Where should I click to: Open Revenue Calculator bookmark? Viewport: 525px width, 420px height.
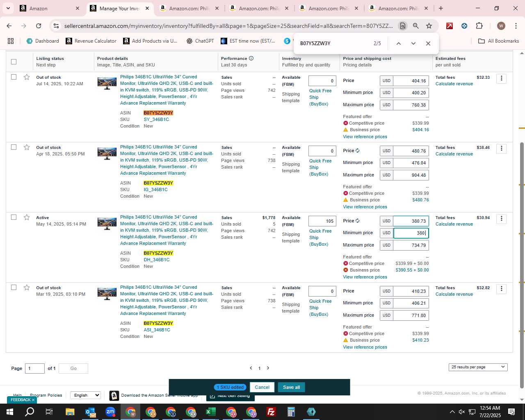click(x=91, y=41)
